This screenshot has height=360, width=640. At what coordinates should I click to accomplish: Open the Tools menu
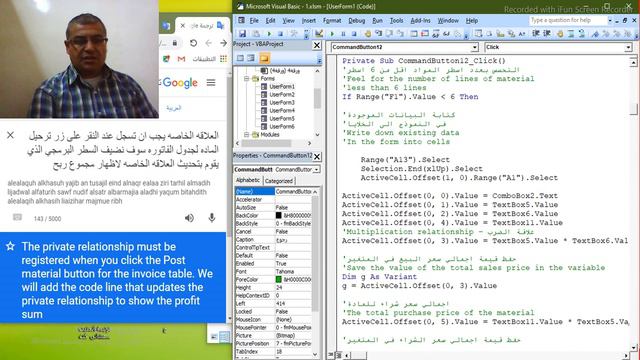396,20
